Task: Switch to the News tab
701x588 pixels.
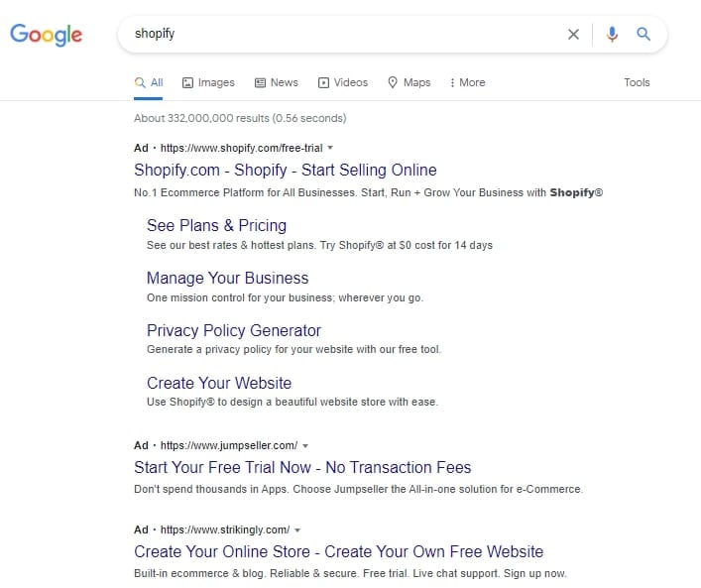Action: click(x=276, y=82)
